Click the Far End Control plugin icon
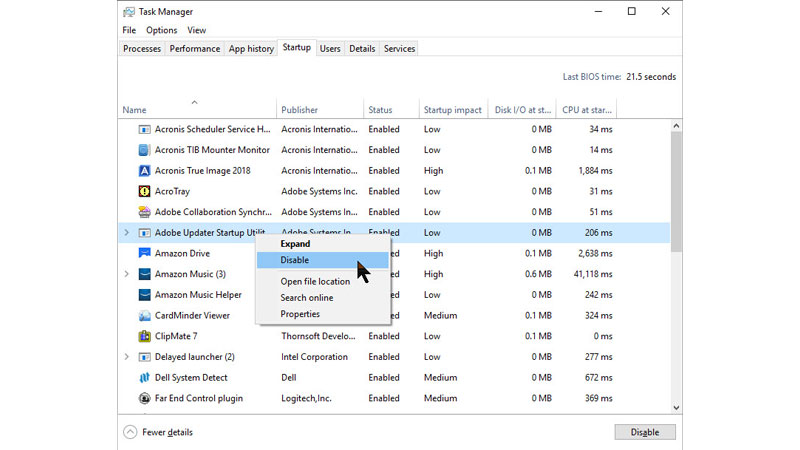The image size is (800, 450). point(144,398)
